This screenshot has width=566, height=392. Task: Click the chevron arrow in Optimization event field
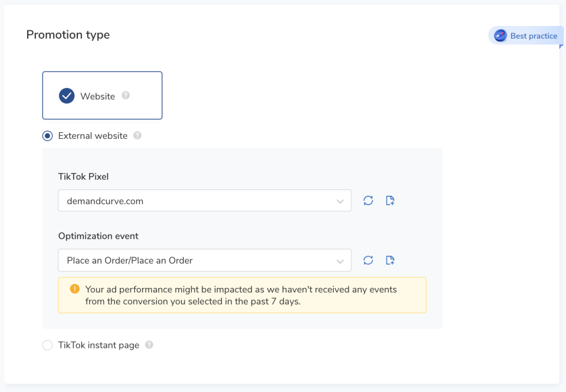(x=340, y=260)
